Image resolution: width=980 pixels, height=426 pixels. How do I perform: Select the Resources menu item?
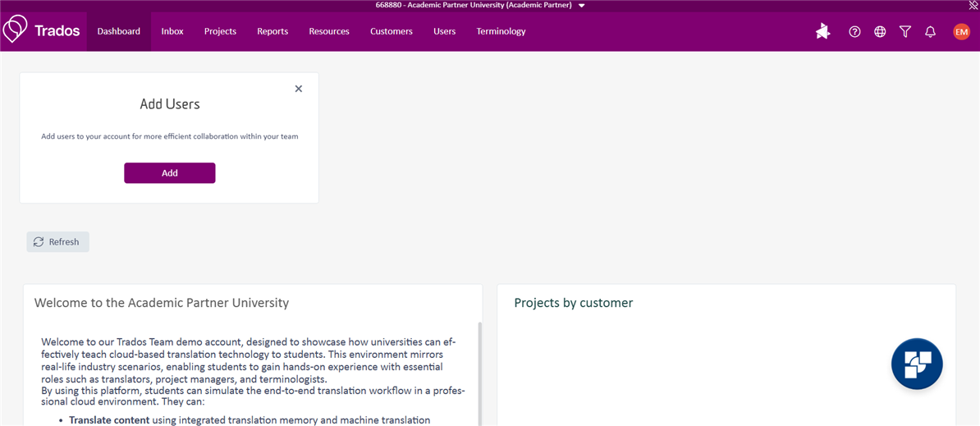pos(329,31)
